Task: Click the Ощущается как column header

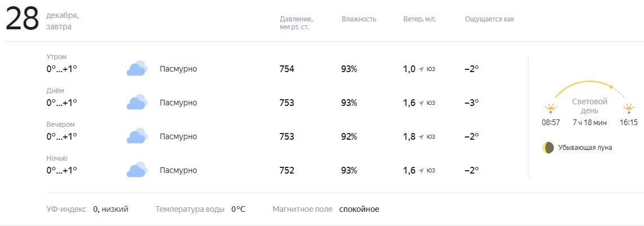Action: point(489,19)
